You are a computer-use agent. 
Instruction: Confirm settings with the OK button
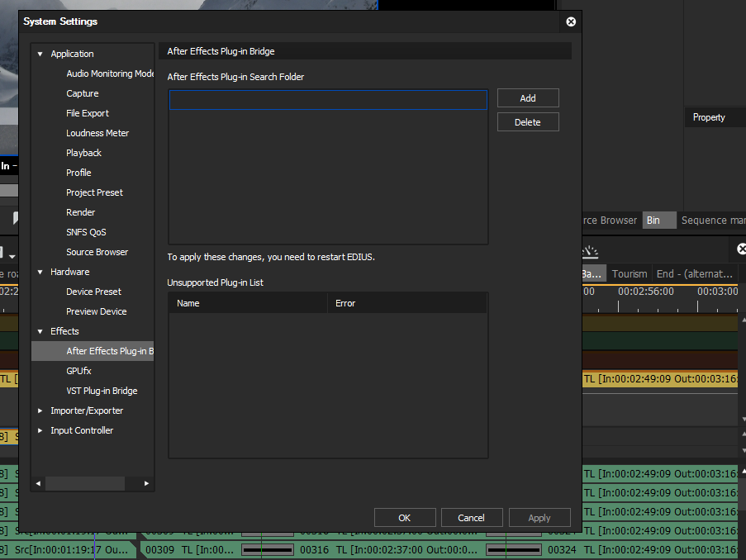405,518
